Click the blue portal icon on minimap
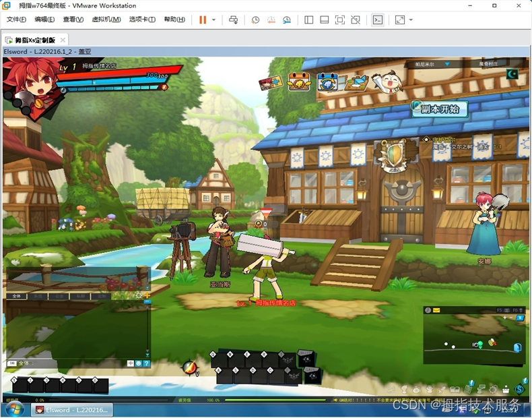Viewport: 532px width, 418px height. 517,347
